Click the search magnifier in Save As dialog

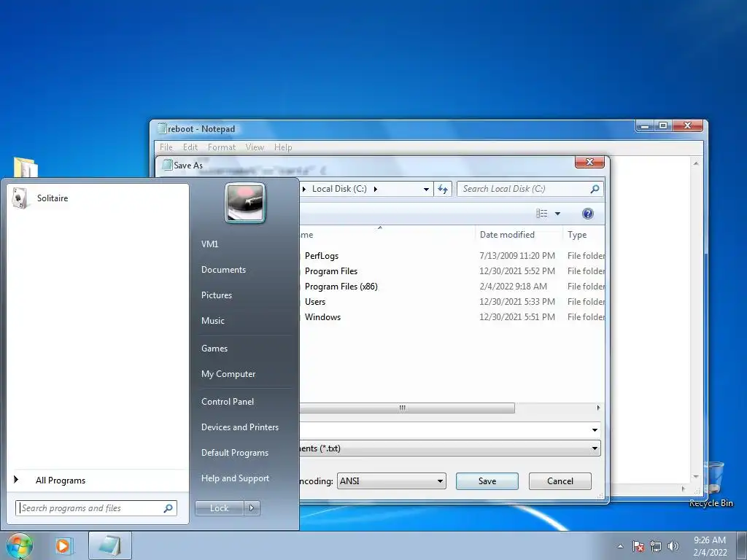point(594,189)
